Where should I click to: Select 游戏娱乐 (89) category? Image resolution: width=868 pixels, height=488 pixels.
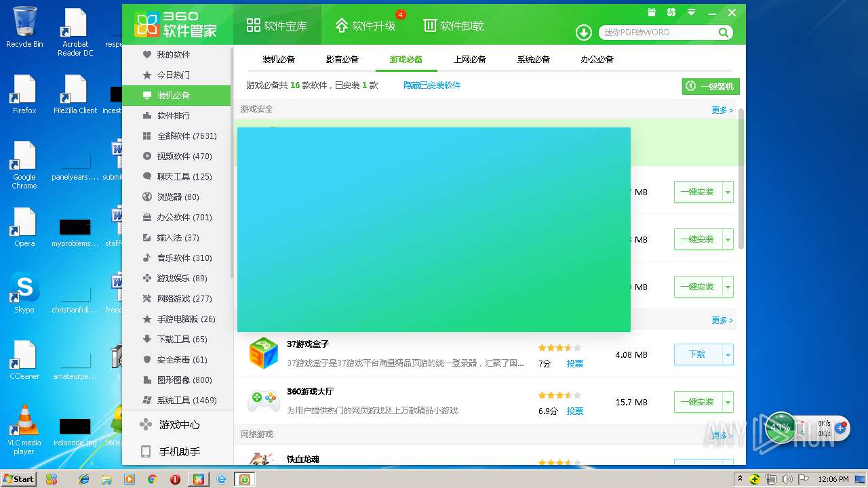(176, 278)
